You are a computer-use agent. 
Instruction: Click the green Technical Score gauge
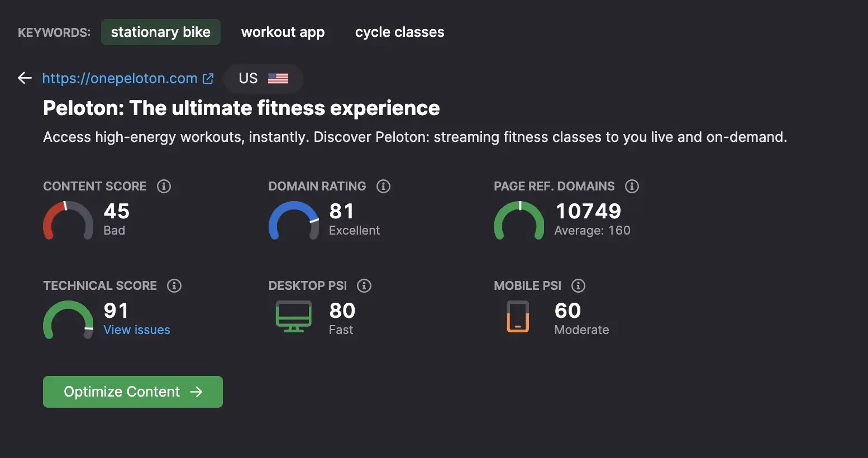coord(68,319)
